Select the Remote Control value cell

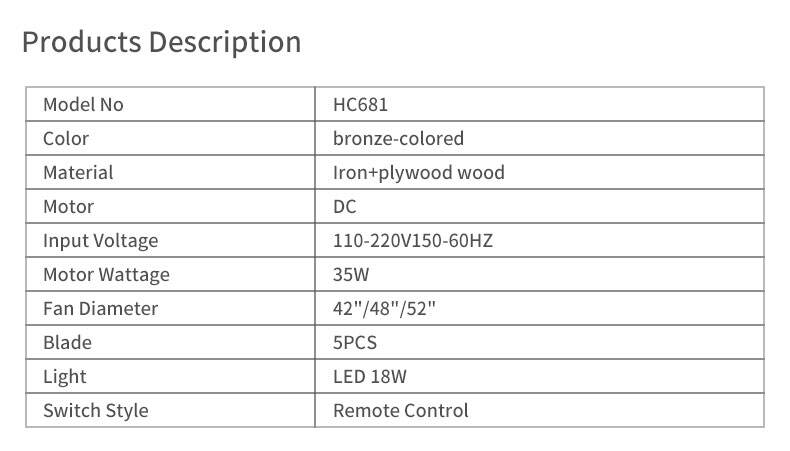(400, 411)
